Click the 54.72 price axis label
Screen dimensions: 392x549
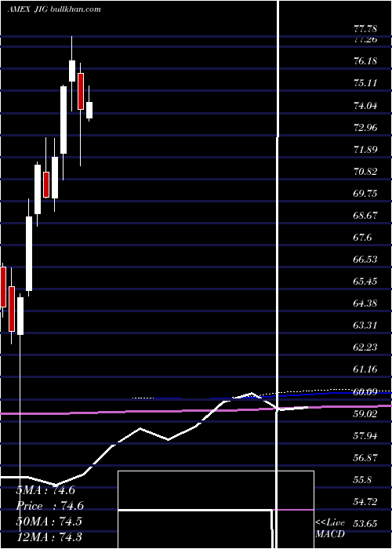tap(366, 502)
